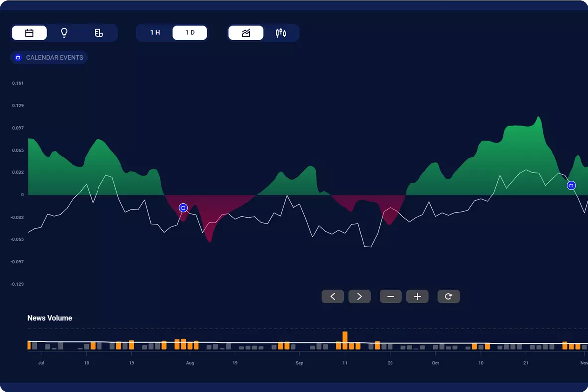
Task: Pan chart right with forward arrow
Action: pyautogui.click(x=359, y=297)
